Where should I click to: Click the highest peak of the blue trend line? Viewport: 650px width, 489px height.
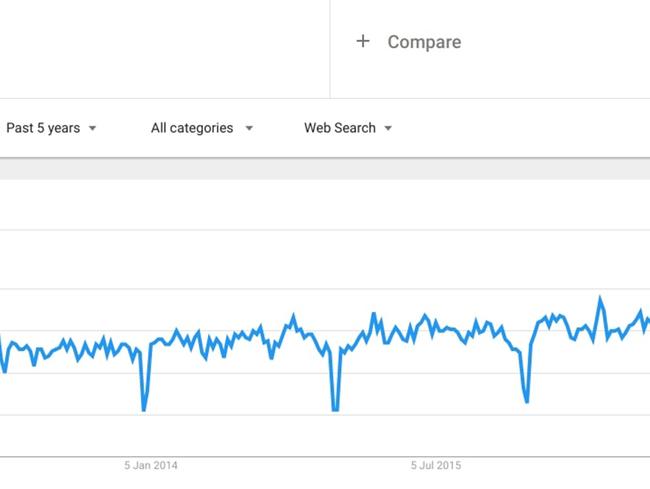tap(600, 298)
